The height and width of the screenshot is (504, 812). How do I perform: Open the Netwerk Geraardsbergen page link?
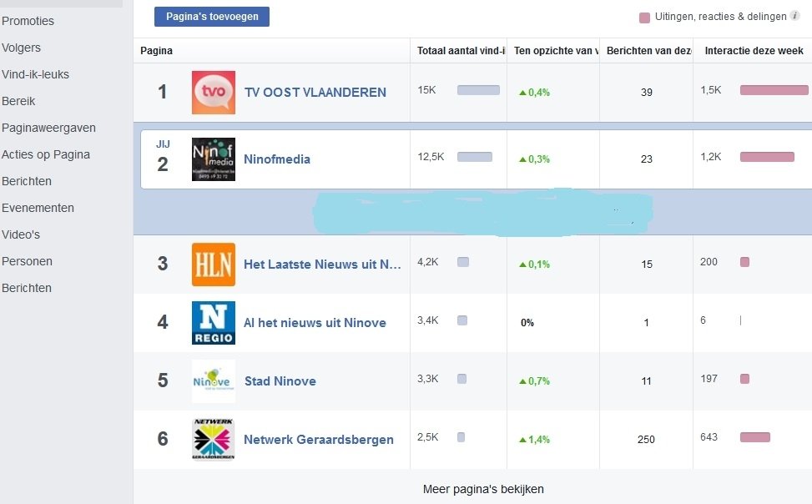pyautogui.click(x=318, y=439)
